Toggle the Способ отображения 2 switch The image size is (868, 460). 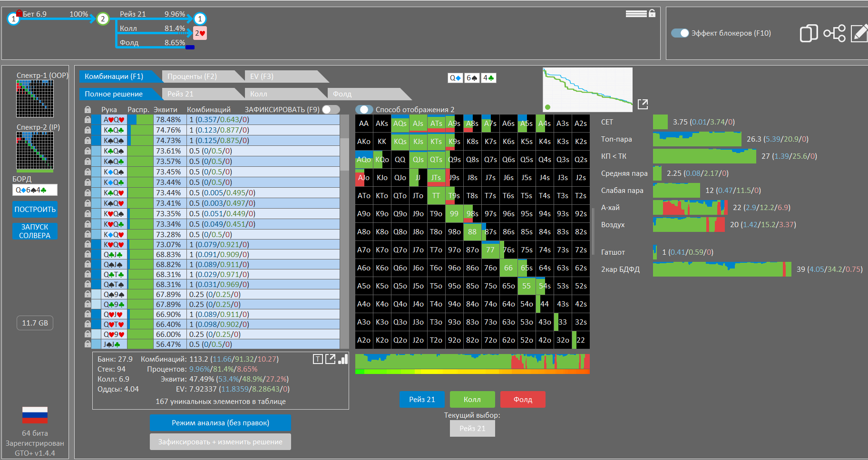pyautogui.click(x=364, y=110)
